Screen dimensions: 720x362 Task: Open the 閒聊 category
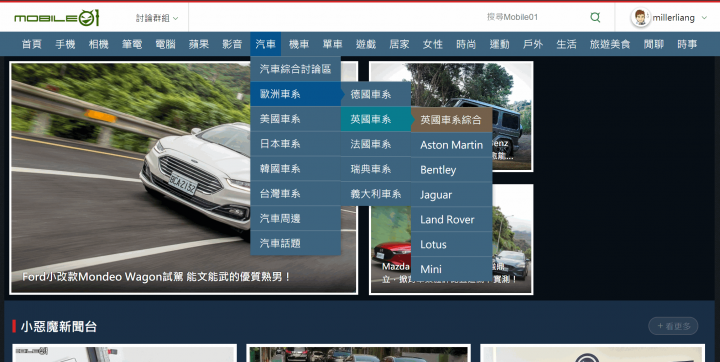point(653,44)
